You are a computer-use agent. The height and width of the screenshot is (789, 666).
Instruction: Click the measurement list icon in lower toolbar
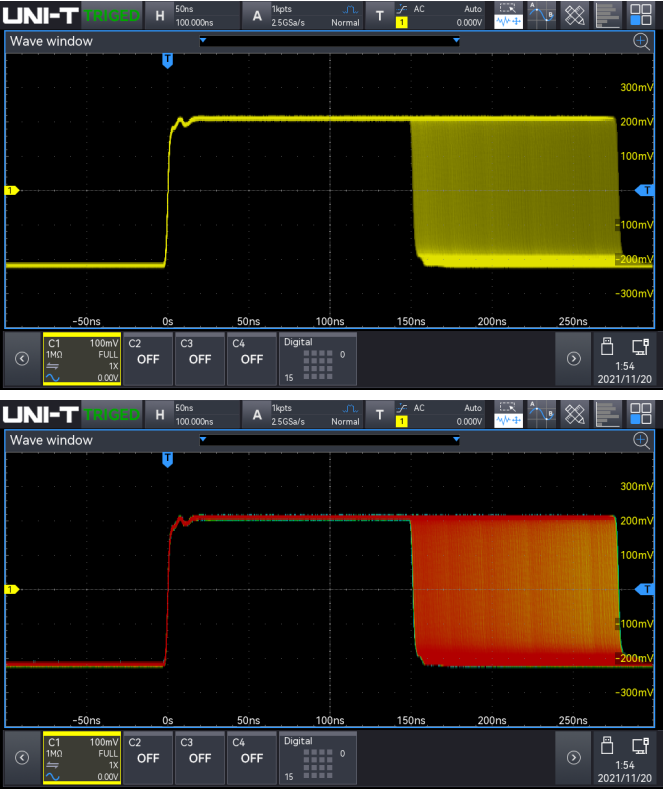607,413
